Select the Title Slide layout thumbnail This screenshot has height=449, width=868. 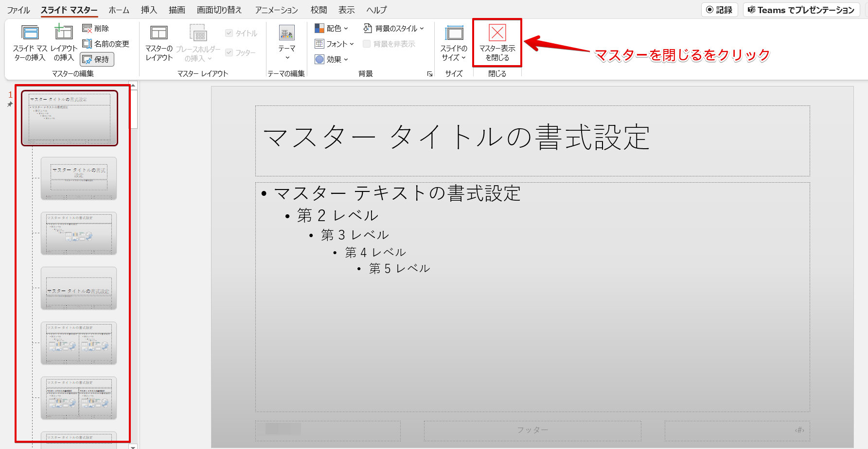pyautogui.click(x=79, y=178)
